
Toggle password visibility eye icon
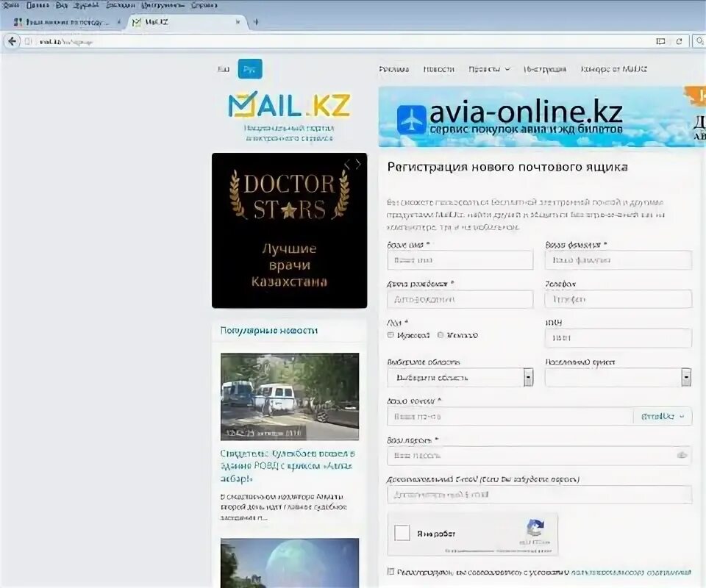(682, 455)
